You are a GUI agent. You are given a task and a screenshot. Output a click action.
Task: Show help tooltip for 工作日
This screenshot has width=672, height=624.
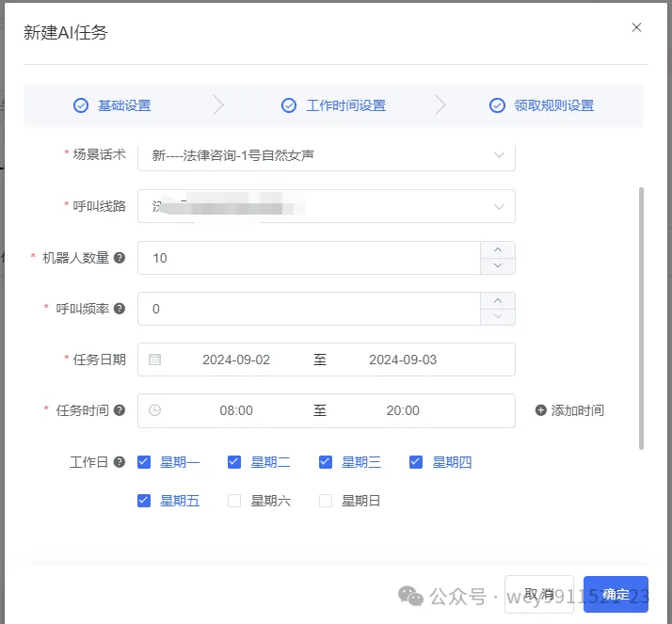coord(120,462)
